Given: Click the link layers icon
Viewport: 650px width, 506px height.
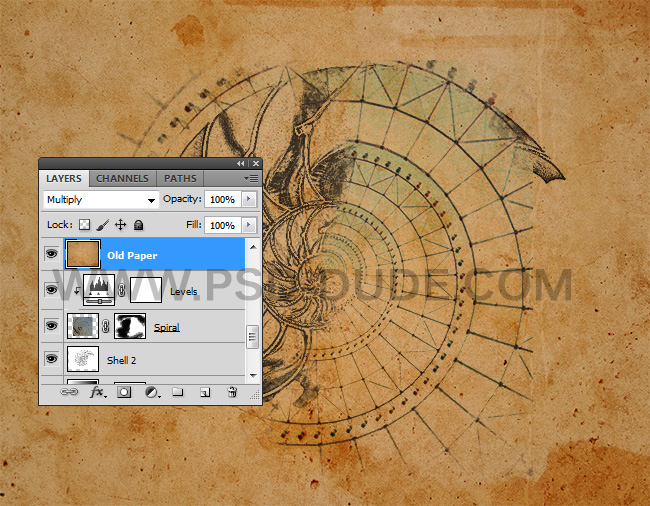Looking at the screenshot, I should (71, 393).
